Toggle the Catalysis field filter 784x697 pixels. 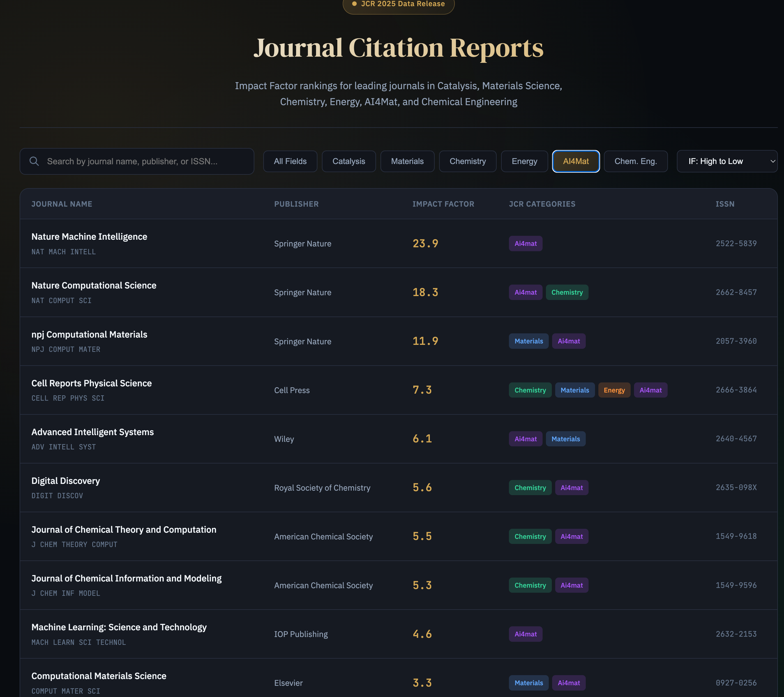tap(349, 161)
